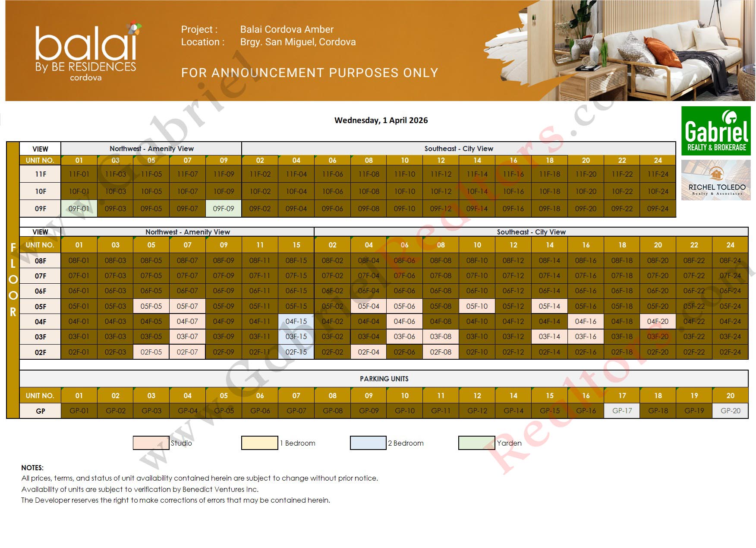Screen dimensions: 756x548
Task: Click the Yarden legend color swatch
Action: tap(476, 443)
